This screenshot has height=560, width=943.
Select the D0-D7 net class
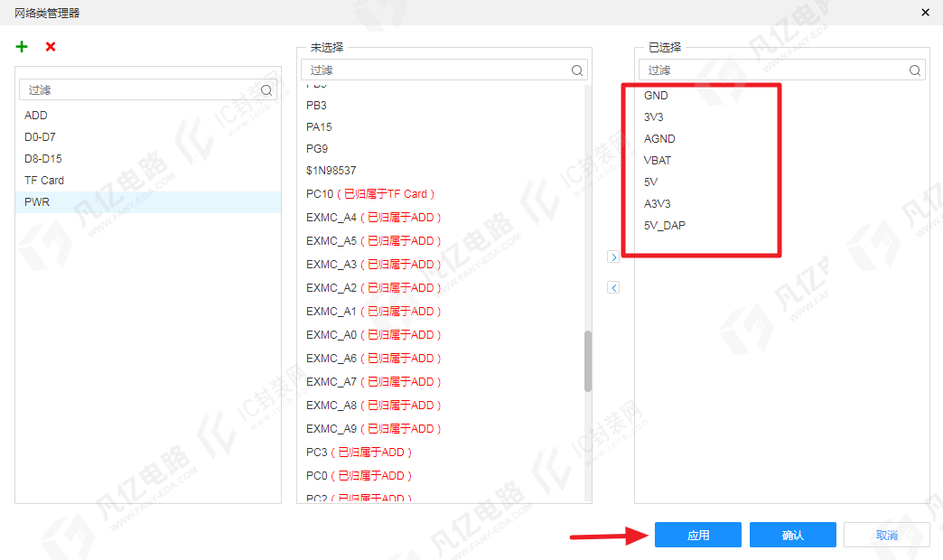coord(148,137)
